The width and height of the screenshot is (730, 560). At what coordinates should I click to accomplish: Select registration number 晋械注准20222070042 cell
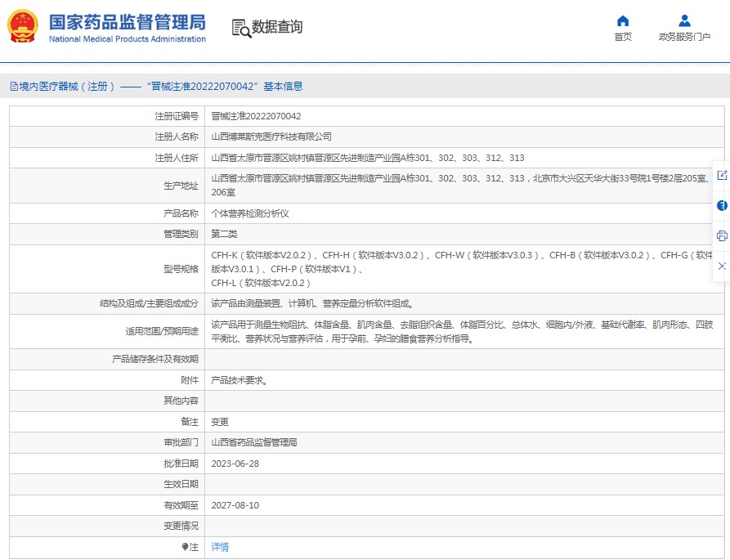pyautogui.click(x=256, y=116)
